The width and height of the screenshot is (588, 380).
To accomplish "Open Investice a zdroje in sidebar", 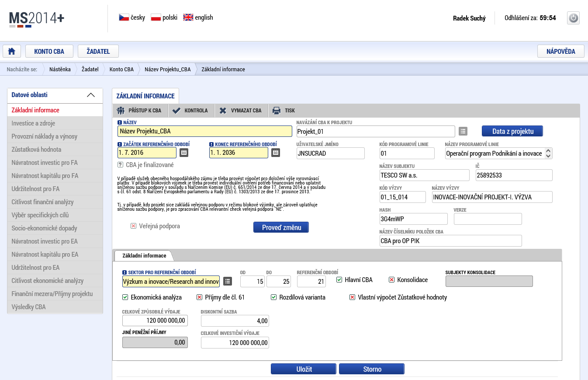I will [x=55, y=123].
